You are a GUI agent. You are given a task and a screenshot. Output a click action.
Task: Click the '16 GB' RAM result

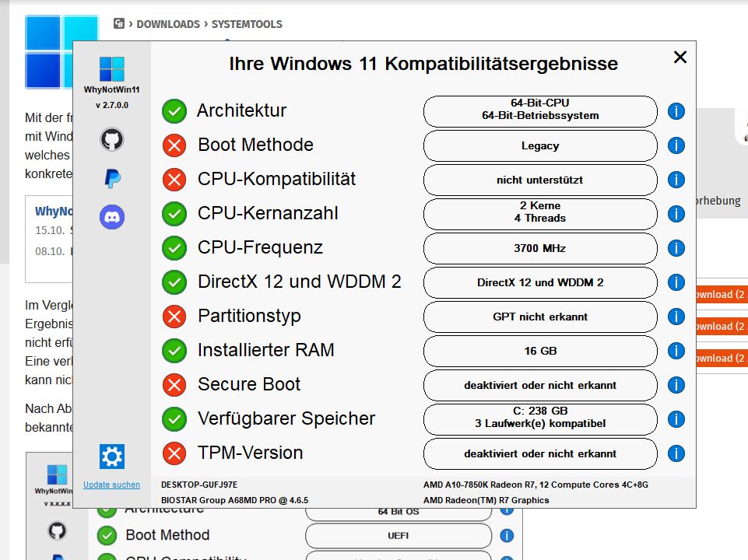(x=540, y=351)
